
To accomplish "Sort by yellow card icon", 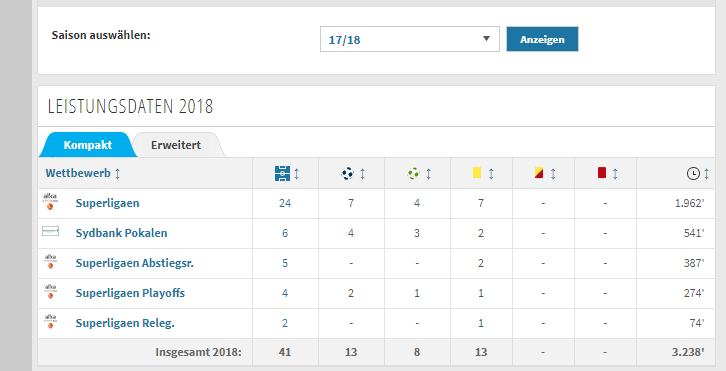I will (x=477, y=173).
